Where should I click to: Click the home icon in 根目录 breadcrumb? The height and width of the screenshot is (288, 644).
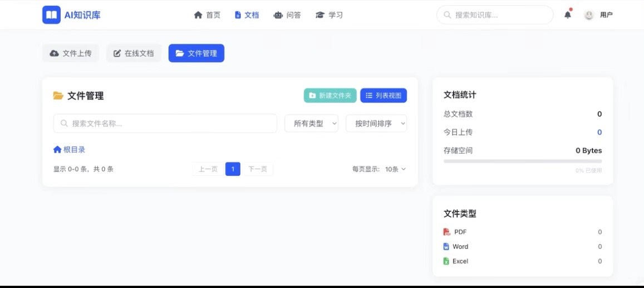(x=57, y=149)
